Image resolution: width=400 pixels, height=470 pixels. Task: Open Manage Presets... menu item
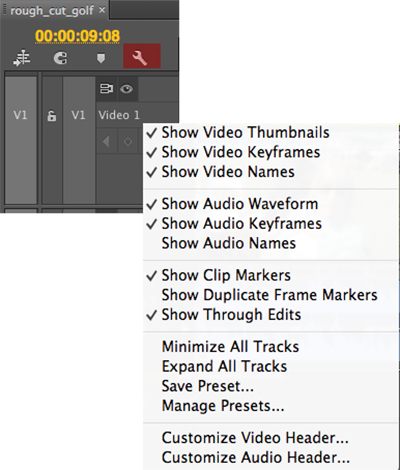tap(271, 406)
